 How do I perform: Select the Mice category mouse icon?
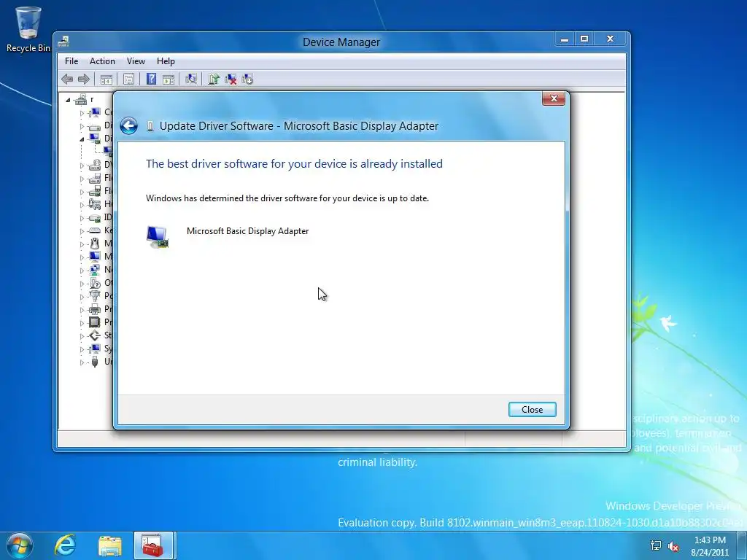coord(95,244)
